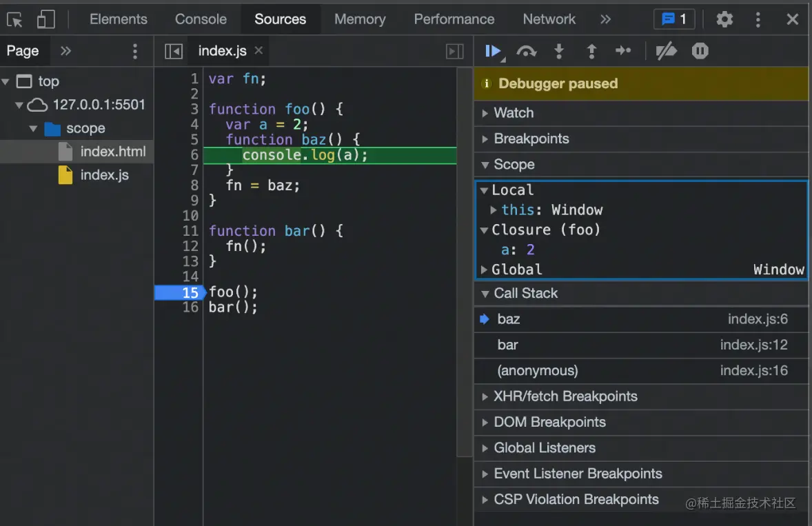Viewport: 812px width, 526px height.
Task: Deactivate breakpoints toggle icon
Action: point(666,51)
